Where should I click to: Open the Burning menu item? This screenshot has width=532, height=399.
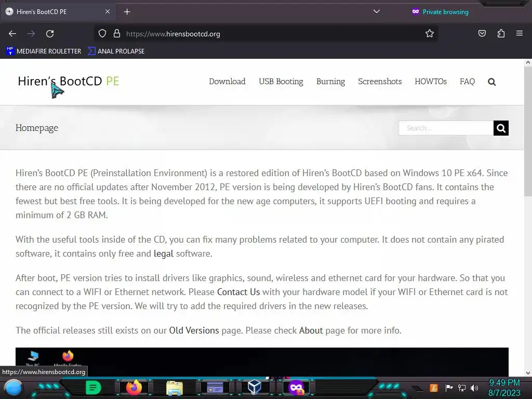click(330, 82)
